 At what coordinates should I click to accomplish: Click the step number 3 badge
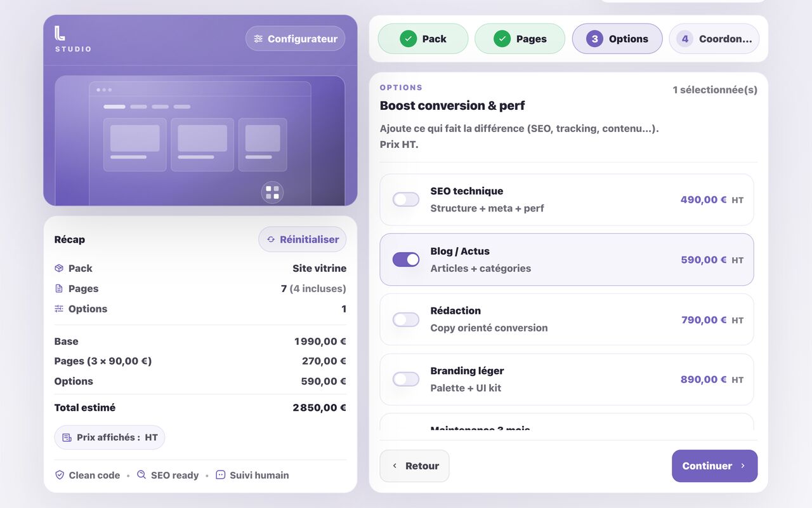pyautogui.click(x=594, y=39)
